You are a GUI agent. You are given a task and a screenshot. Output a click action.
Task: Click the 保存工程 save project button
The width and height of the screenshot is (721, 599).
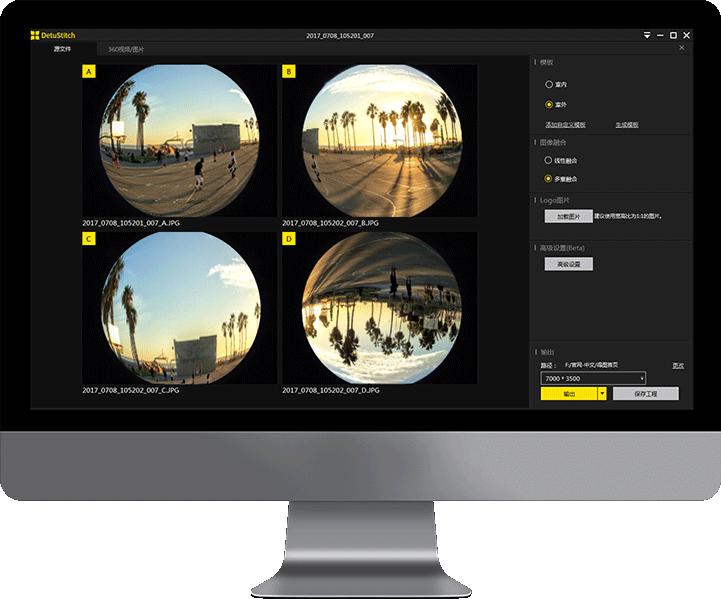click(645, 394)
